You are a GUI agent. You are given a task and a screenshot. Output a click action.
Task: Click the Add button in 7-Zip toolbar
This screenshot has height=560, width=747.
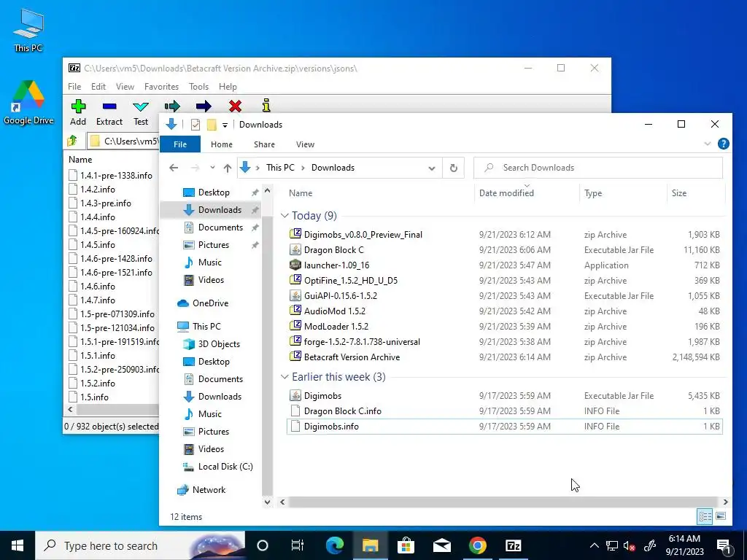click(x=78, y=113)
